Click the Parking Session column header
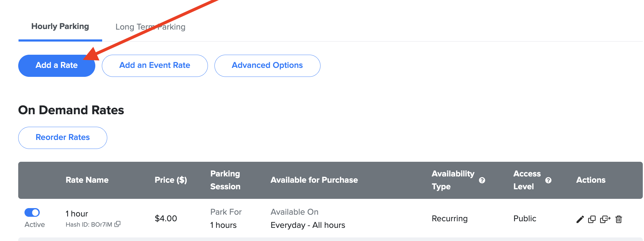This screenshot has height=241, width=644. pyautogui.click(x=225, y=180)
